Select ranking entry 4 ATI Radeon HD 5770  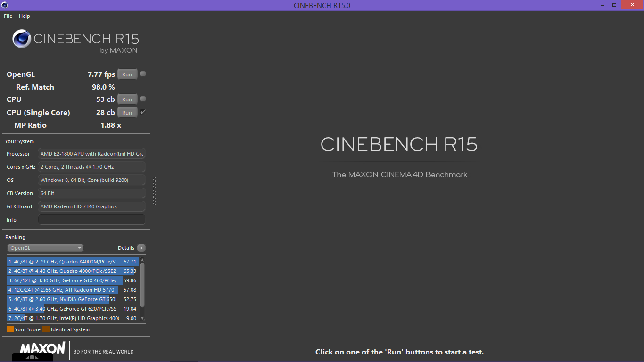pos(73,290)
